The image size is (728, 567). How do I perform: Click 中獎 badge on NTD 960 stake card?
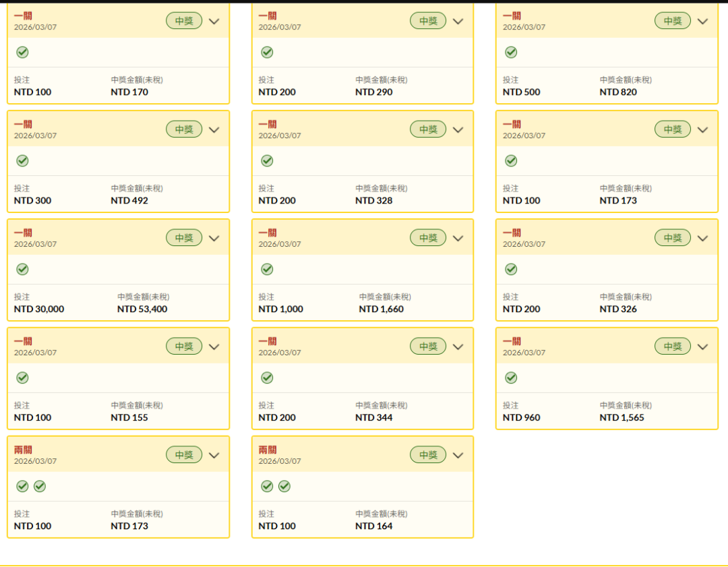pyautogui.click(x=672, y=347)
